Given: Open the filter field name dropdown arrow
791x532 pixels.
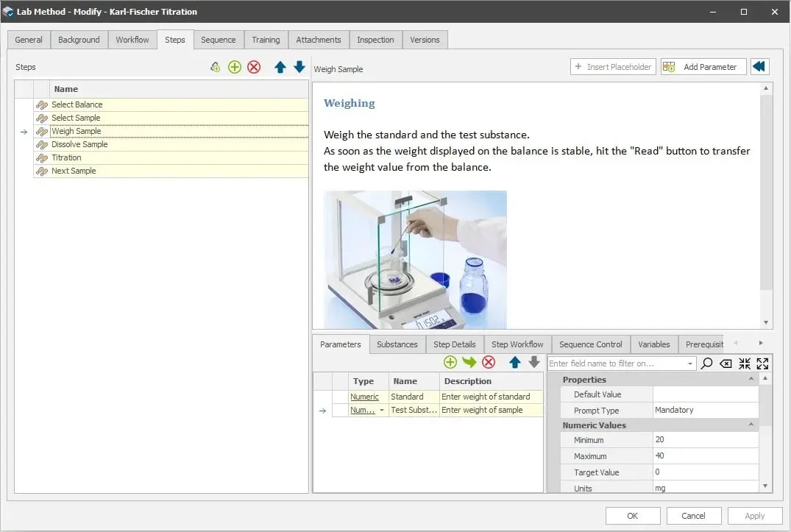Looking at the screenshot, I should pos(689,363).
